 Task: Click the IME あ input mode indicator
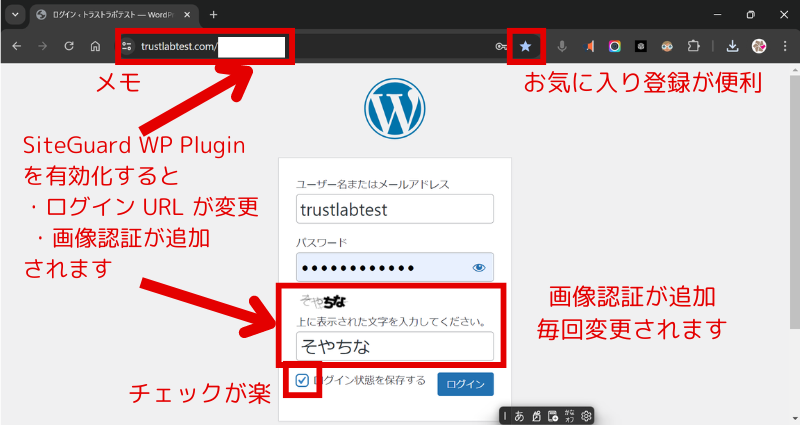(x=519, y=416)
